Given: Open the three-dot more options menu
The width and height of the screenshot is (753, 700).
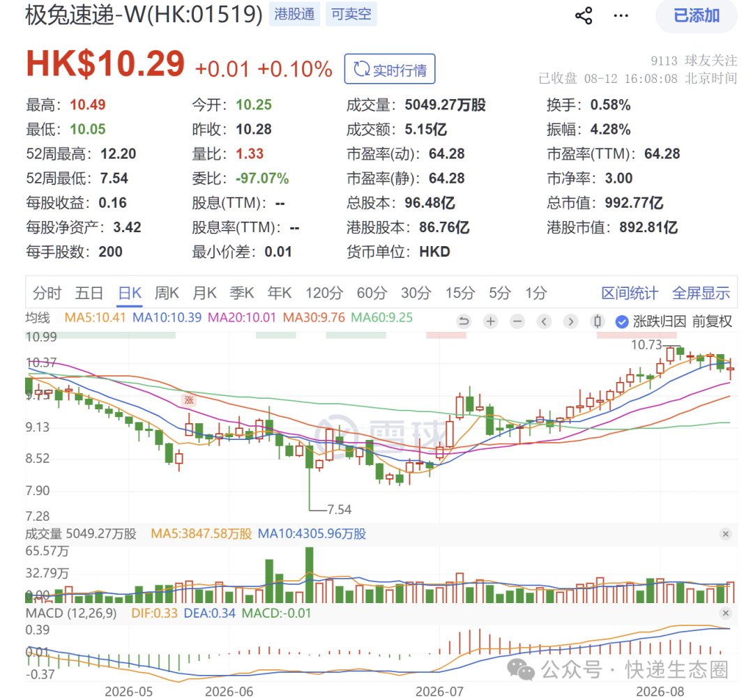Looking at the screenshot, I should [621, 16].
